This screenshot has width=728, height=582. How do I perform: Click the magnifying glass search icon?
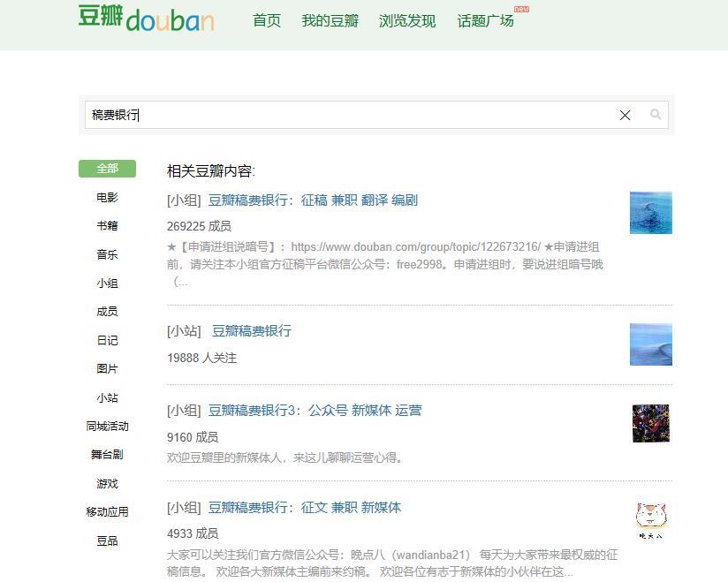click(x=656, y=115)
